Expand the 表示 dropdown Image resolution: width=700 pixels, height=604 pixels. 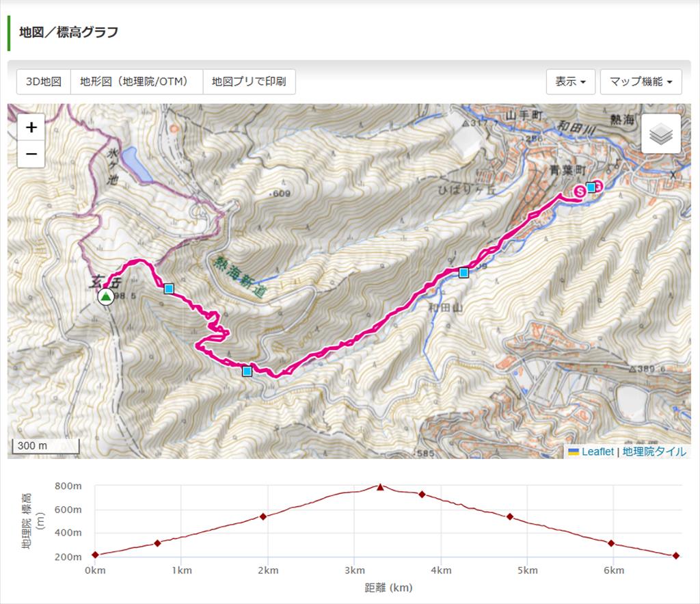point(570,81)
